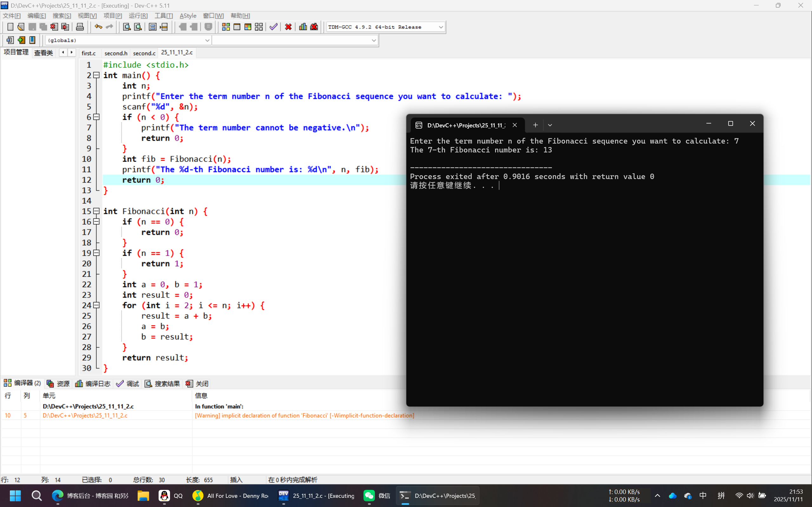Switch to the first.c editor tab

pos(88,53)
